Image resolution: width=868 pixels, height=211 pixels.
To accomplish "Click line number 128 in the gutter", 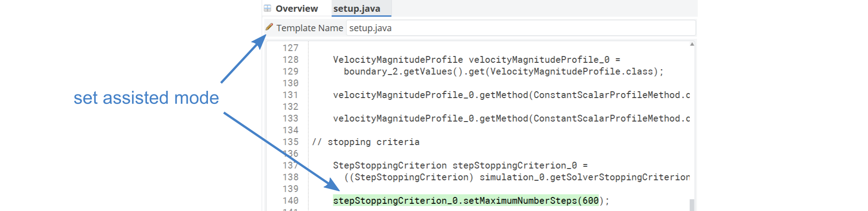I will [x=290, y=60].
